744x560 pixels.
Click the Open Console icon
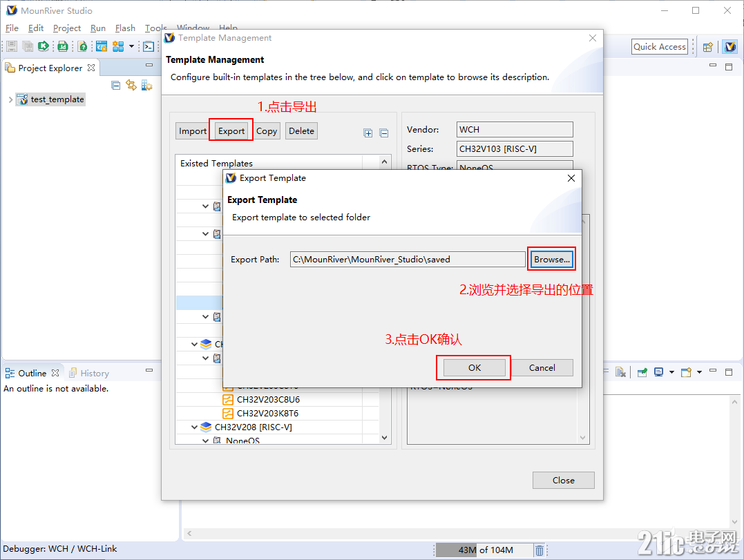coord(686,372)
